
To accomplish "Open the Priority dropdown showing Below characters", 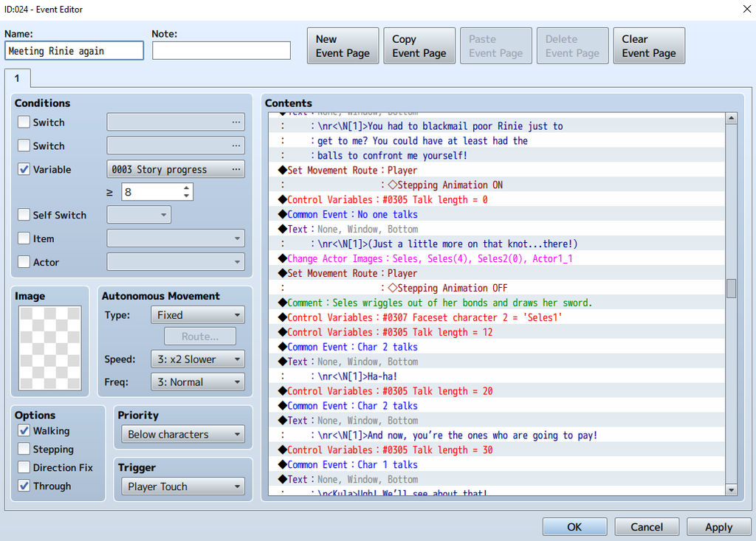I will (183, 434).
